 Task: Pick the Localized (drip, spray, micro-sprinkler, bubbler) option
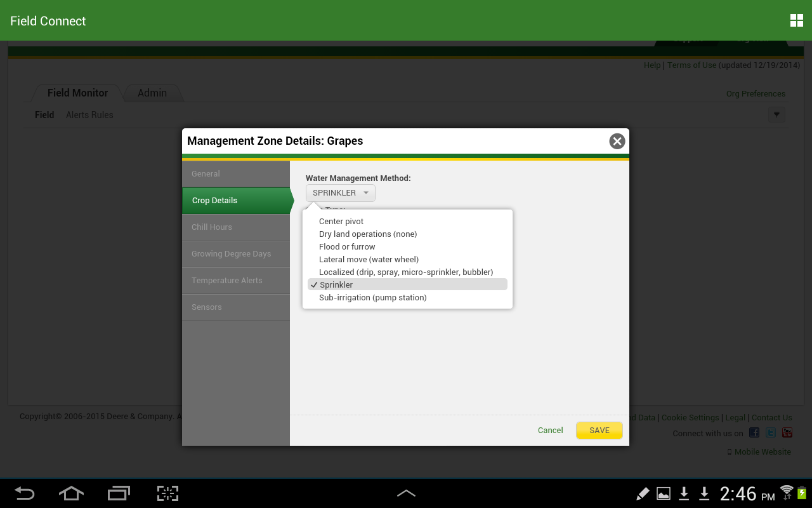407,272
